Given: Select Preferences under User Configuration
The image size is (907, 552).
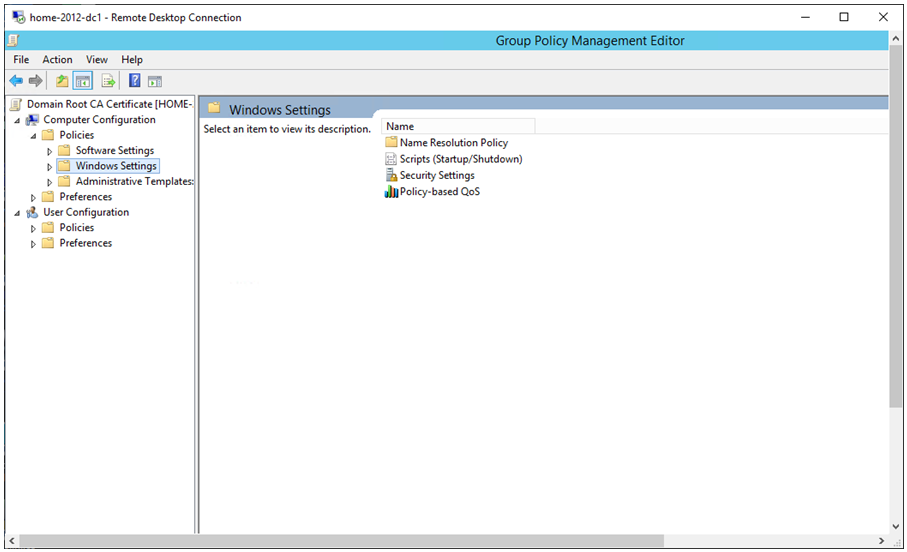Looking at the screenshot, I should (86, 243).
